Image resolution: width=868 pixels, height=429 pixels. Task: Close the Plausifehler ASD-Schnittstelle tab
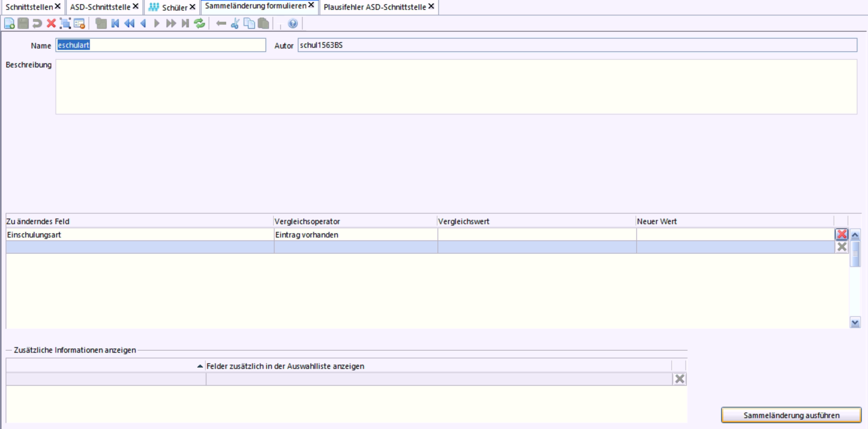point(431,6)
